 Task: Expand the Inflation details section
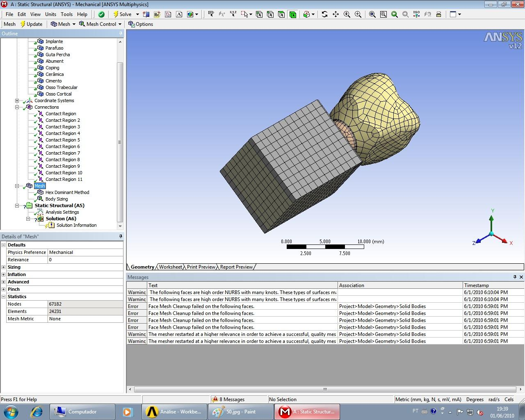4,274
